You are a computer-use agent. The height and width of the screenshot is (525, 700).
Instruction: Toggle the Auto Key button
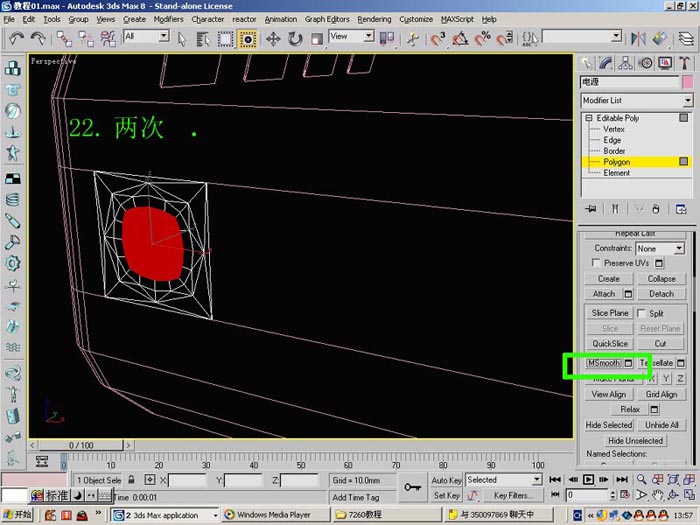[446, 480]
